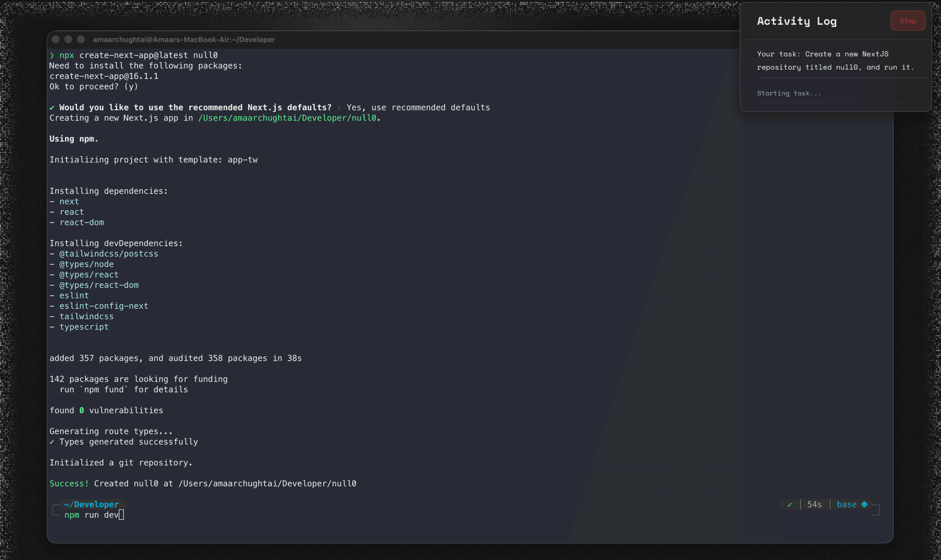
Task: Click the Python logo beside the base environment
Action: (x=865, y=504)
